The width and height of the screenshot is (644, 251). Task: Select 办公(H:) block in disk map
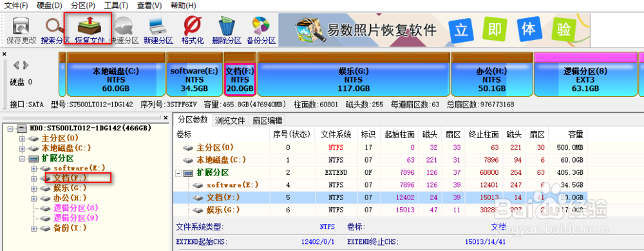(491, 75)
